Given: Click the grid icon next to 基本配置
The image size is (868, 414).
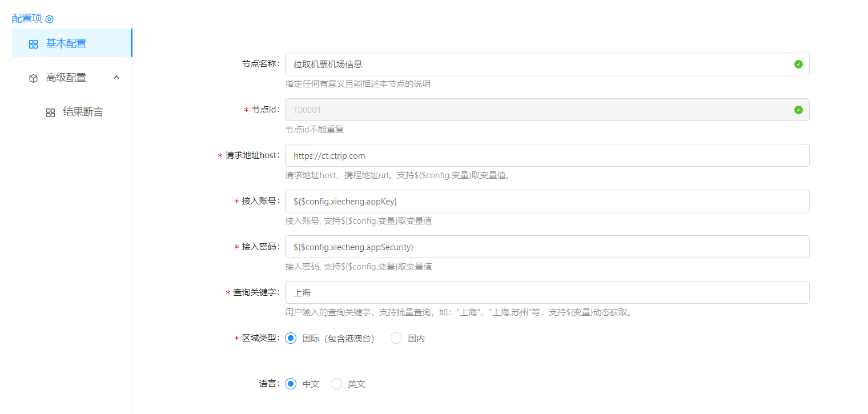Looking at the screenshot, I should [x=33, y=44].
